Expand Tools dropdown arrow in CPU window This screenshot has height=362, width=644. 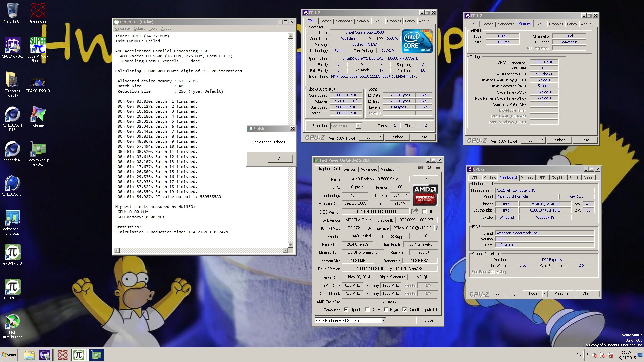click(380, 137)
